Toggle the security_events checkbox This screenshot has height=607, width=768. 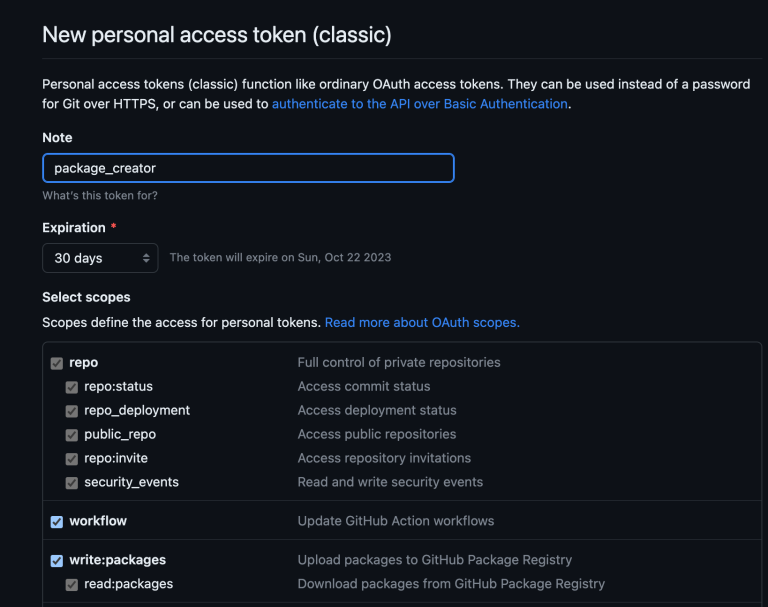click(72, 483)
